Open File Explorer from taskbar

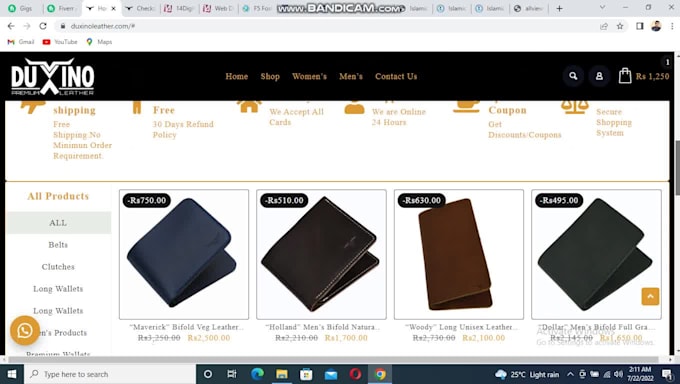pos(281,374)
